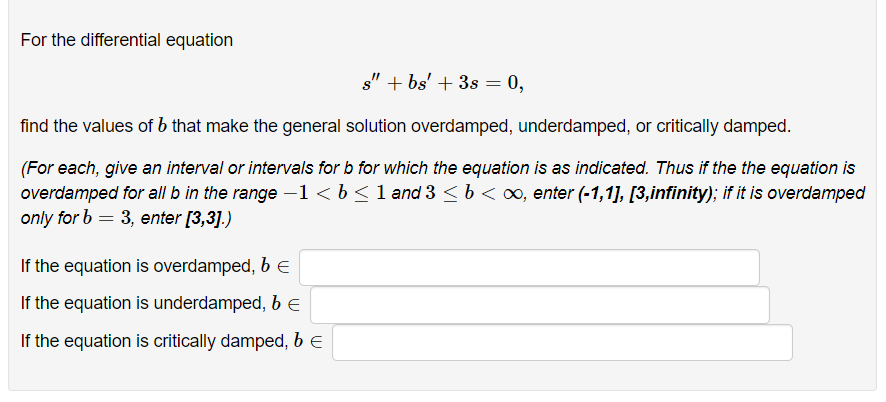Click the ∈ symbol beside the underdamped field

coord(294,305)
